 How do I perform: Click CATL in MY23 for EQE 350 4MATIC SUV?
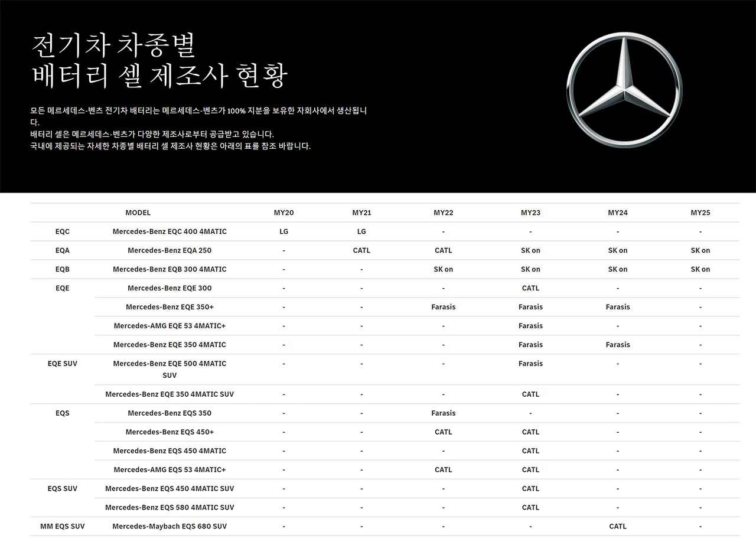click(x=530, y=394)
